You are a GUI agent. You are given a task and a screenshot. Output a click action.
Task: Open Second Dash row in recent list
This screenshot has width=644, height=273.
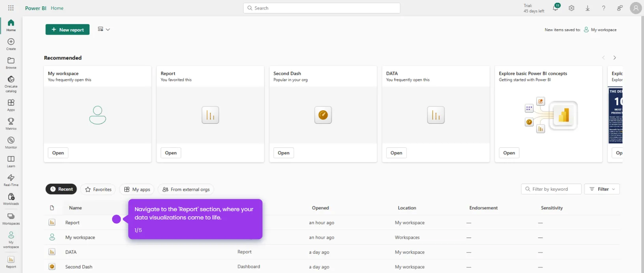click(x=79, y=267)
